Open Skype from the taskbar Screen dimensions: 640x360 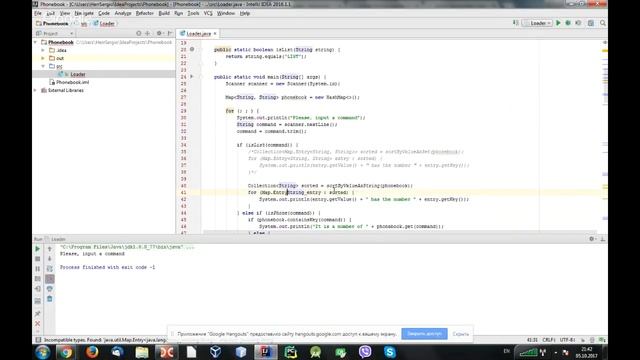tap(390, 352)
